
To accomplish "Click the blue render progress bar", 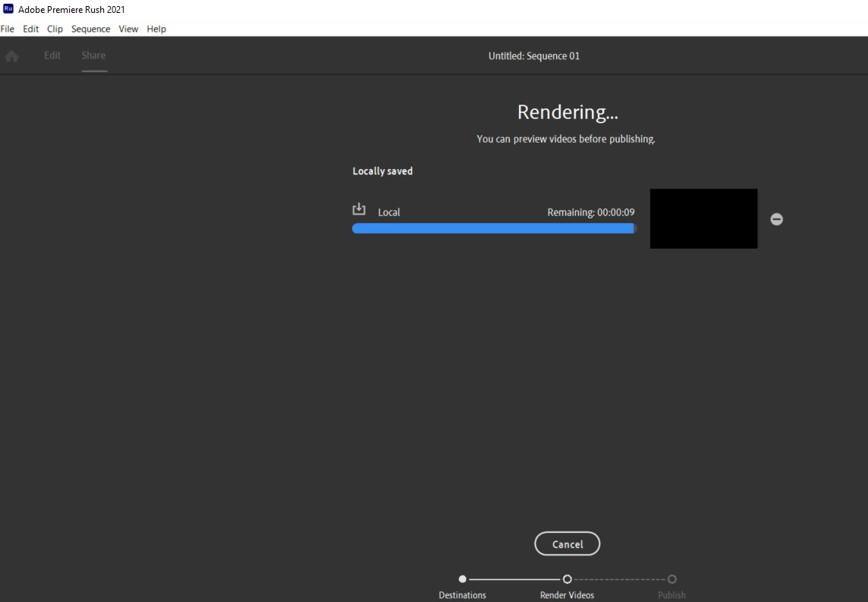I will 495,228.
